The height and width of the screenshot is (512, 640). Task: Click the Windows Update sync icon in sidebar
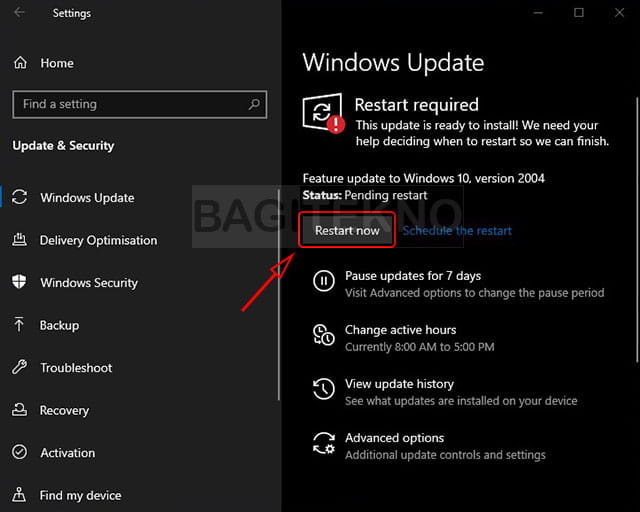19,197
